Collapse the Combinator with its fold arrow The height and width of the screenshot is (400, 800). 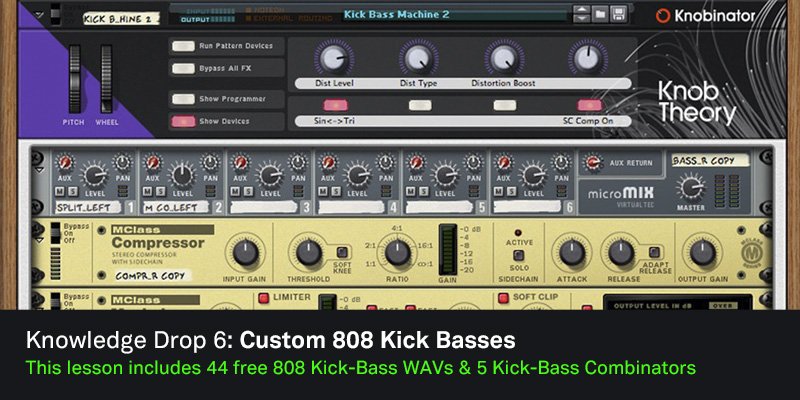(x=40, y=15)
